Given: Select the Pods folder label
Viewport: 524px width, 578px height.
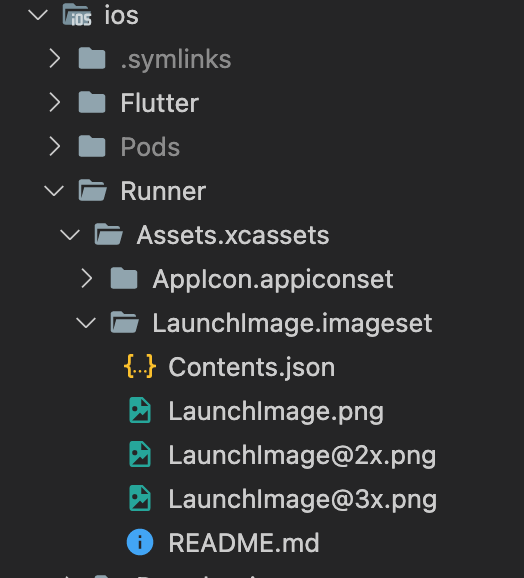Looking at the screenshot, I should click(x=150, y=147).
